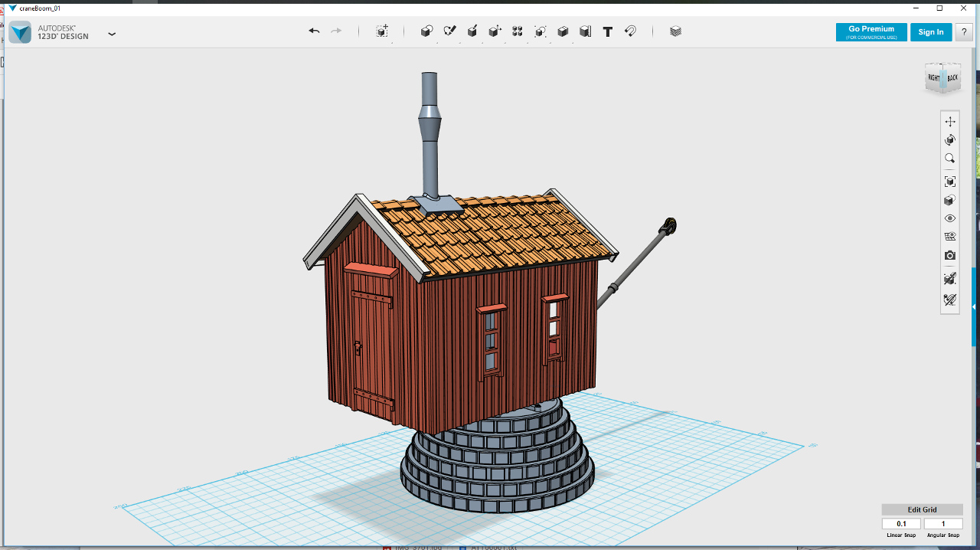The height and width of the screenshot is (550, 980).
Task: Toggle the grid visibility icon
Action: tap(950, 237)
